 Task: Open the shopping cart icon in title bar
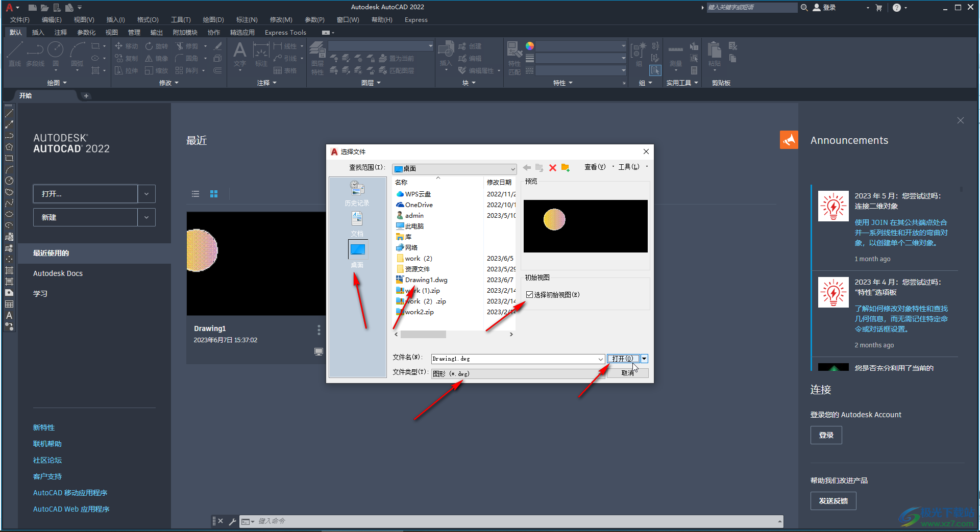878,7
